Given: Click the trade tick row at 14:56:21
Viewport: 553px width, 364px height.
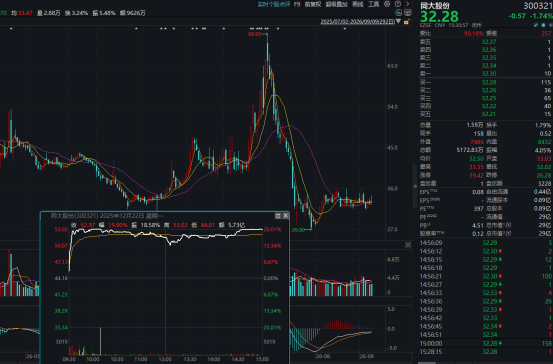Looking at the screenshot, I should point(486,276).
